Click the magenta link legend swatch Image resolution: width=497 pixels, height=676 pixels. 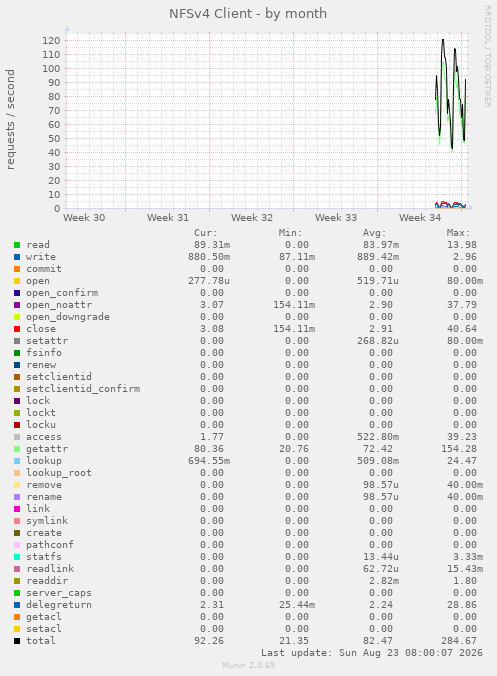(17, 509)
